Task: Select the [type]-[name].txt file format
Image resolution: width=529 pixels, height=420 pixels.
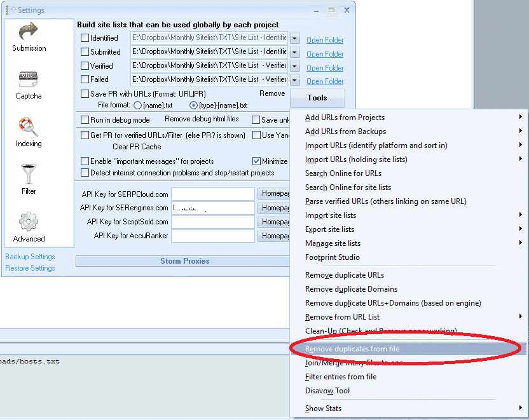Action: pos(193,105)
